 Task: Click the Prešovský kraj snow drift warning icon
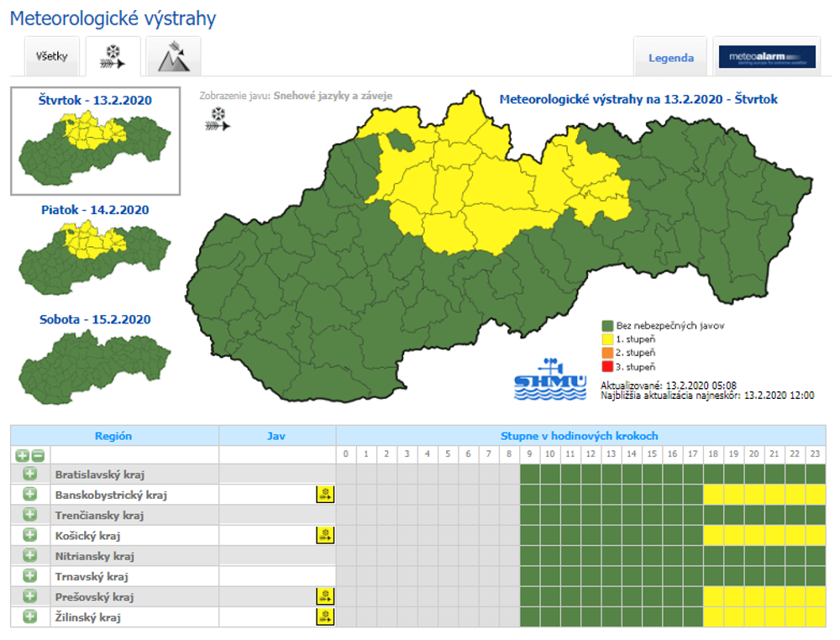click(x=325, y=596)
